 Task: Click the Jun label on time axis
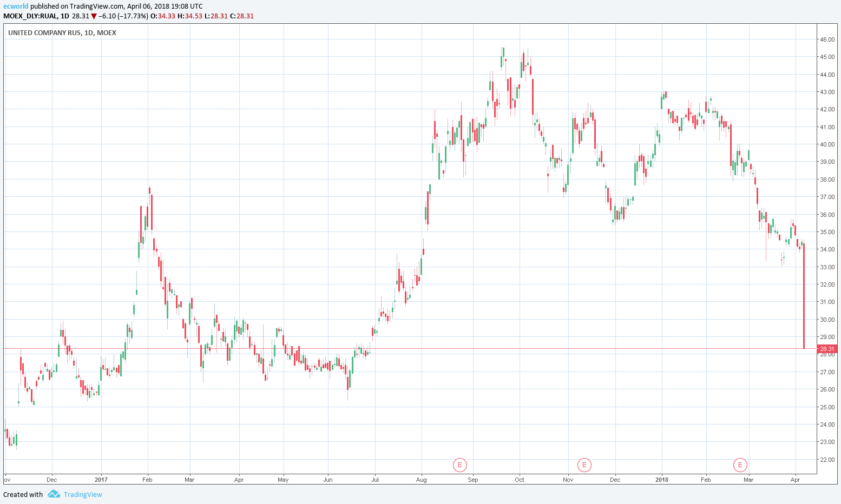328,480
